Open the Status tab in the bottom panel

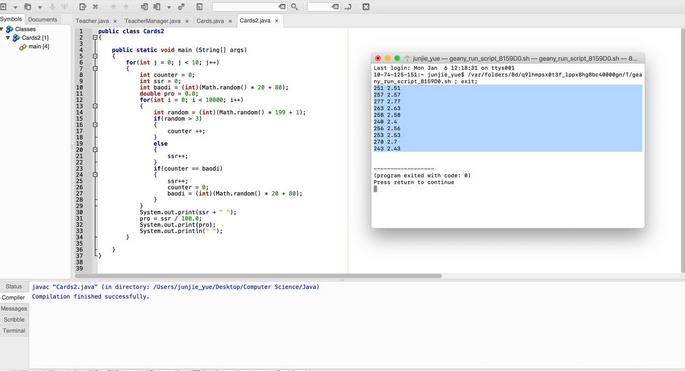(x=14, y=287)
